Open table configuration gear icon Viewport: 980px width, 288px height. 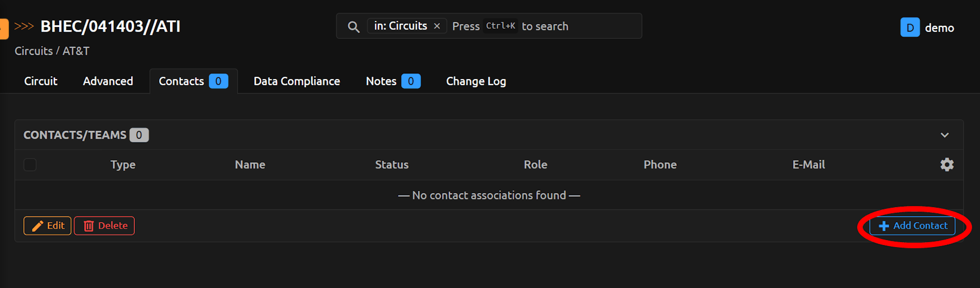point(947,164)
